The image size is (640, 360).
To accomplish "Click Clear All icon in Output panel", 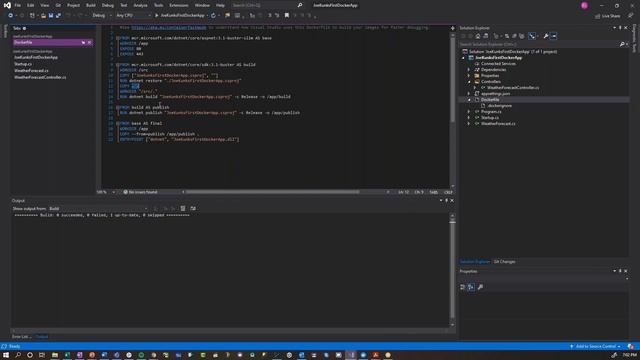I will coord(183,209).
